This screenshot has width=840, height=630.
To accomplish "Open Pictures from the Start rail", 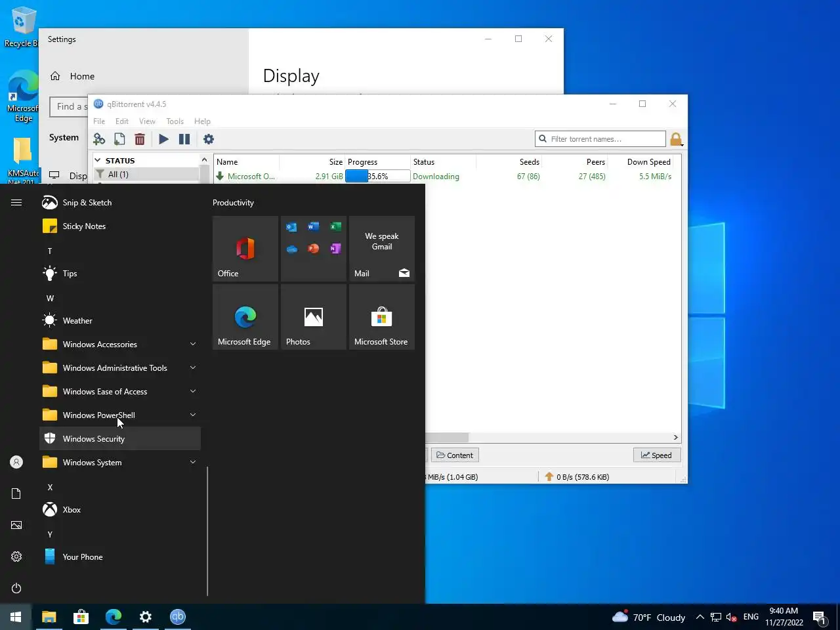I will [16, 525].
